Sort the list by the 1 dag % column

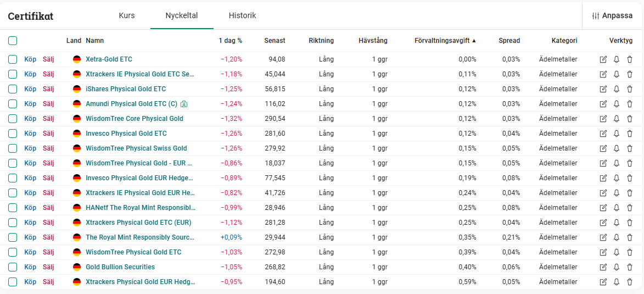[230, 41]
